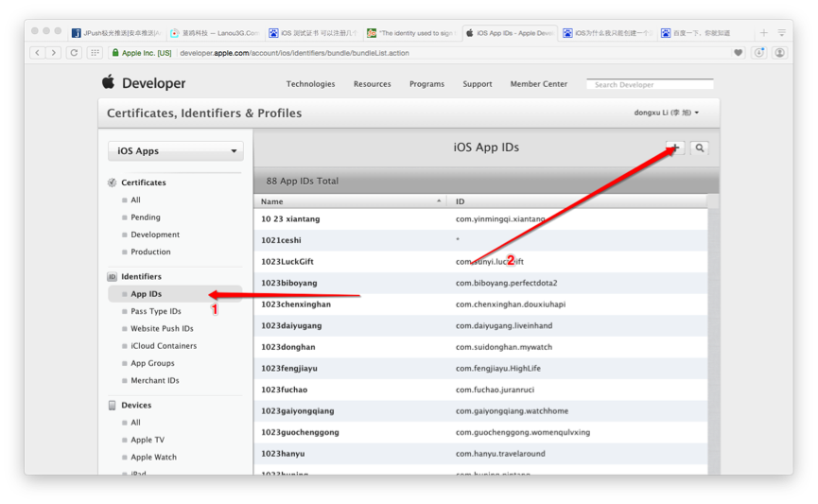This screenshot has width=818, height=504.
Task: Open the user profile icon in toolbar
Action: point(779,53)
